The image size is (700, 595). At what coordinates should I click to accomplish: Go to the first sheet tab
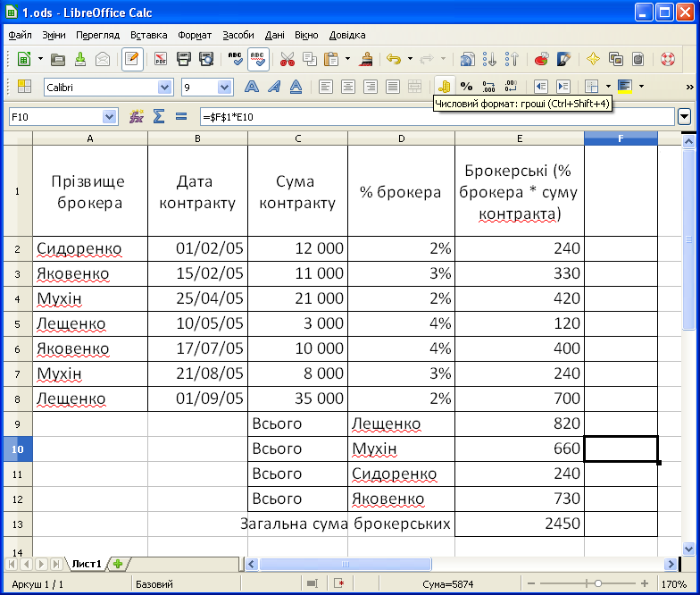click(12, 564)
